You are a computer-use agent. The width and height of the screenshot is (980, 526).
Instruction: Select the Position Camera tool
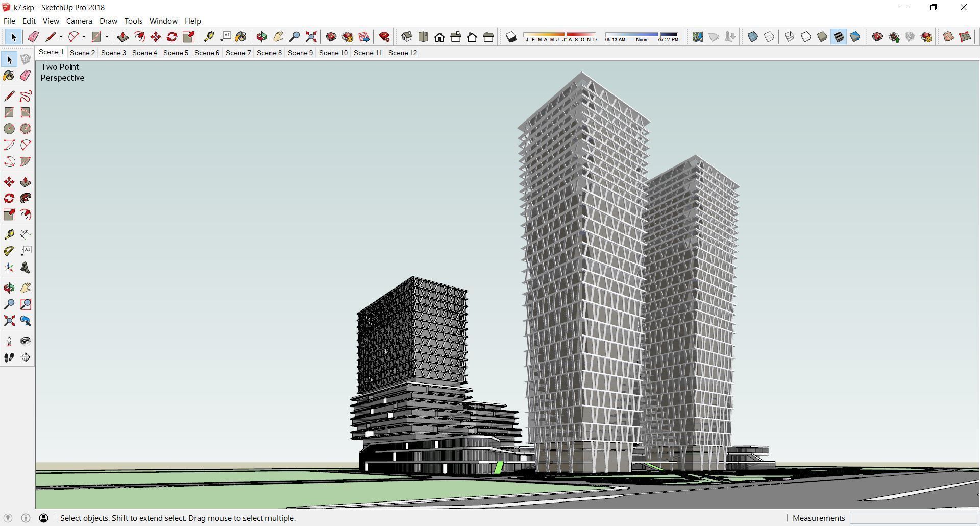tap(9, 341)
